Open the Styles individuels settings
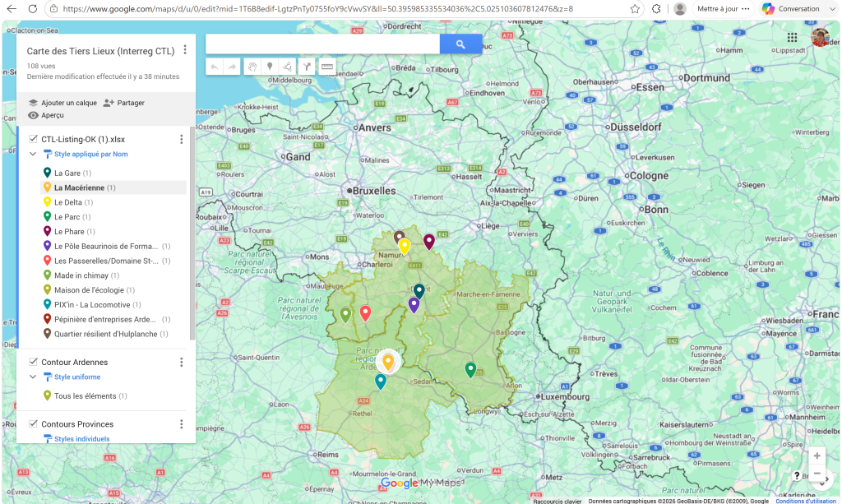842x504 pixels. coord(76,438)
